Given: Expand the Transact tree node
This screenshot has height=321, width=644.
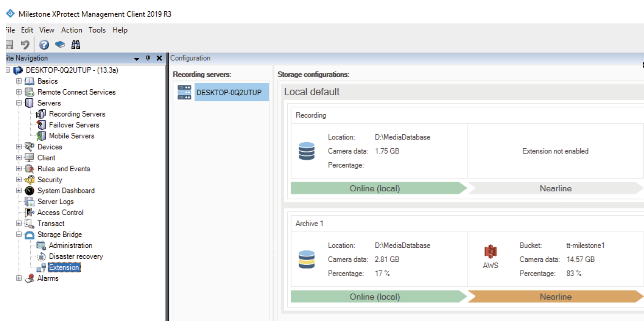Looking at the screenshot, I should (19, 223).
